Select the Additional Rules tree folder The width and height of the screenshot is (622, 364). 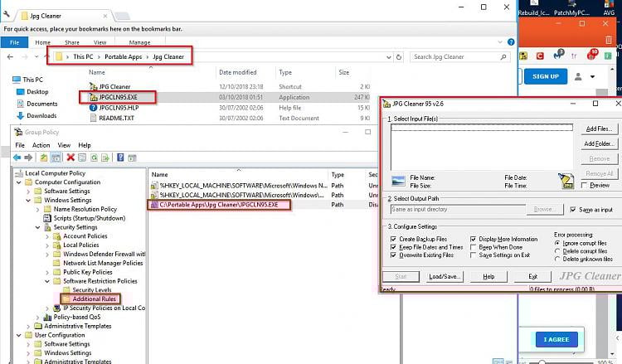(x=95, y=298)
